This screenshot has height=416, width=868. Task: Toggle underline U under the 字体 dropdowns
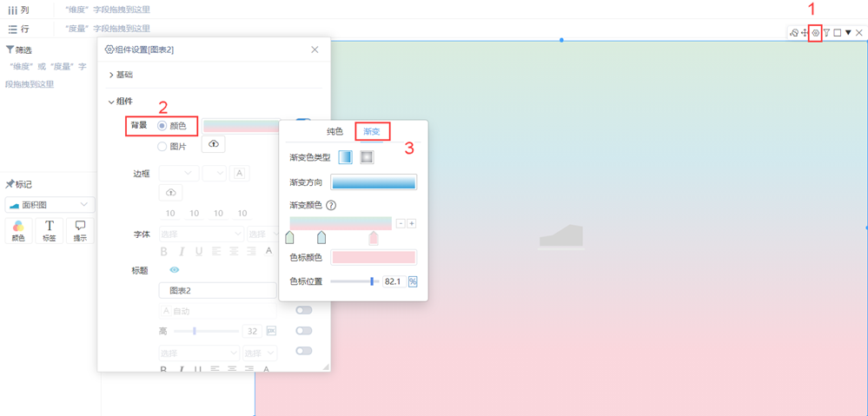(199, 251)
